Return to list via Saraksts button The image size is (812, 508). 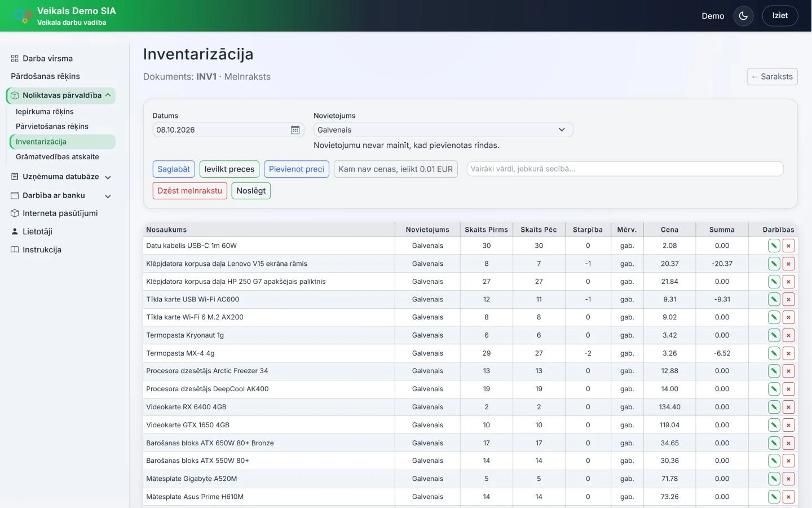pos(772,77)
